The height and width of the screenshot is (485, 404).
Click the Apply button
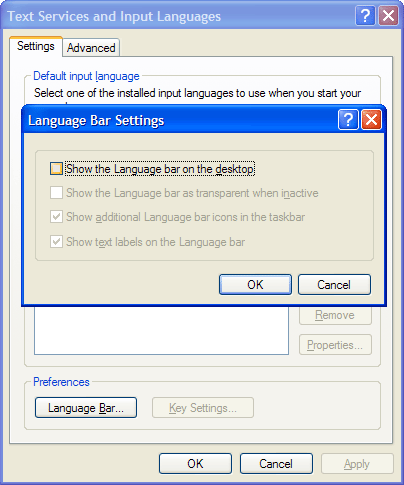coord(357,464)
